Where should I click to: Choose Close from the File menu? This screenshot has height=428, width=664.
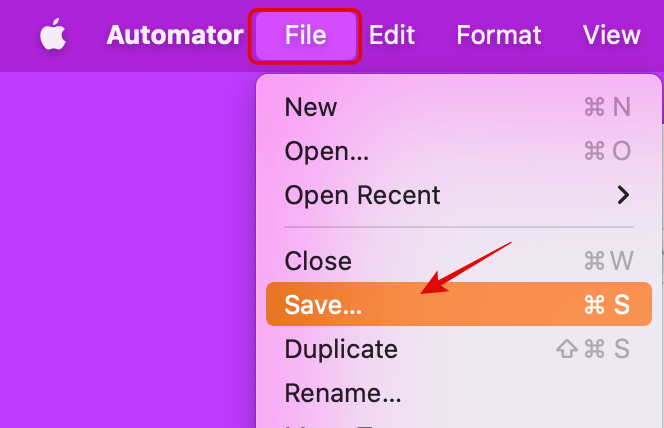(x=318, y=261)
